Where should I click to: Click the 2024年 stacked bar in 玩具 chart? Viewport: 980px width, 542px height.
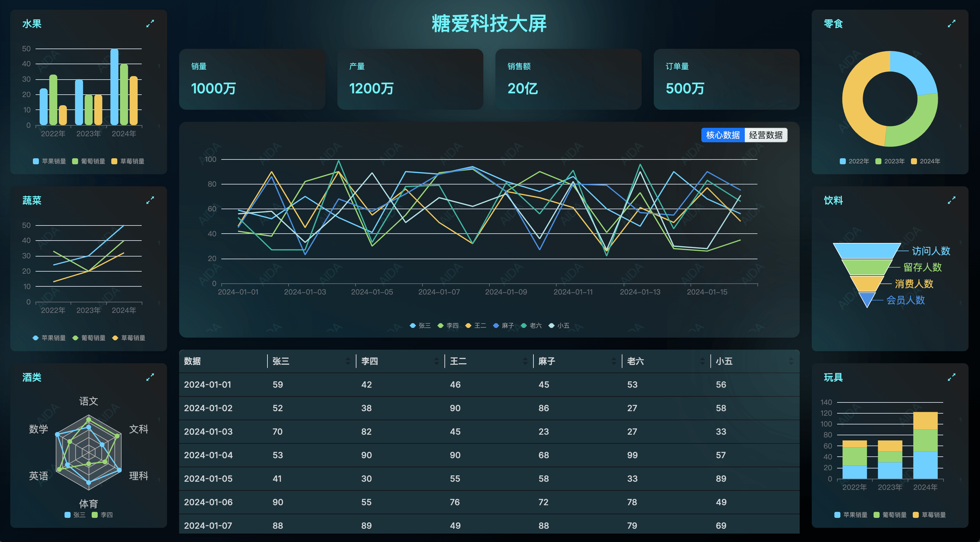[925, 446]
